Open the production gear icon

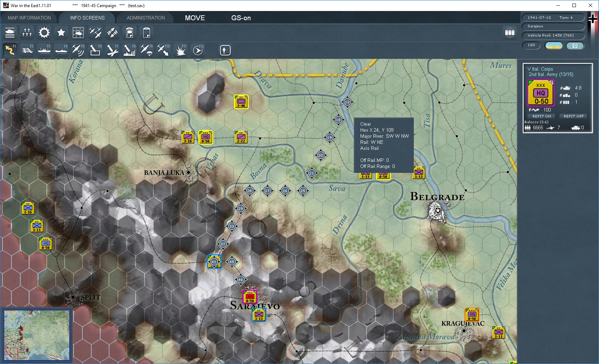44,33
